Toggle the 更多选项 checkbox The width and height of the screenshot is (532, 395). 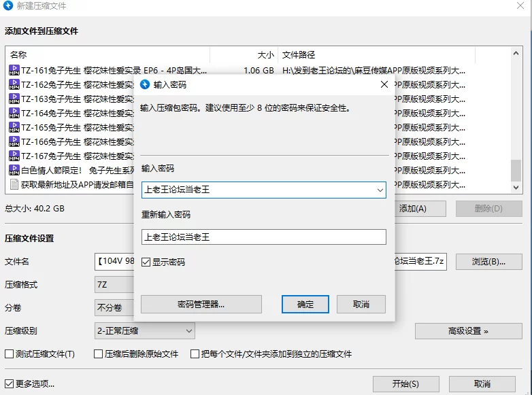pos(9,384)
